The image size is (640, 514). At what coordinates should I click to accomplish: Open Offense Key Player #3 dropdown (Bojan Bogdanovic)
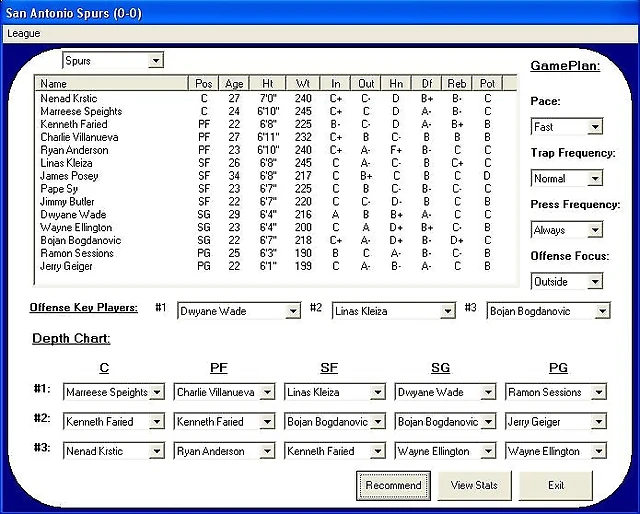548,311
